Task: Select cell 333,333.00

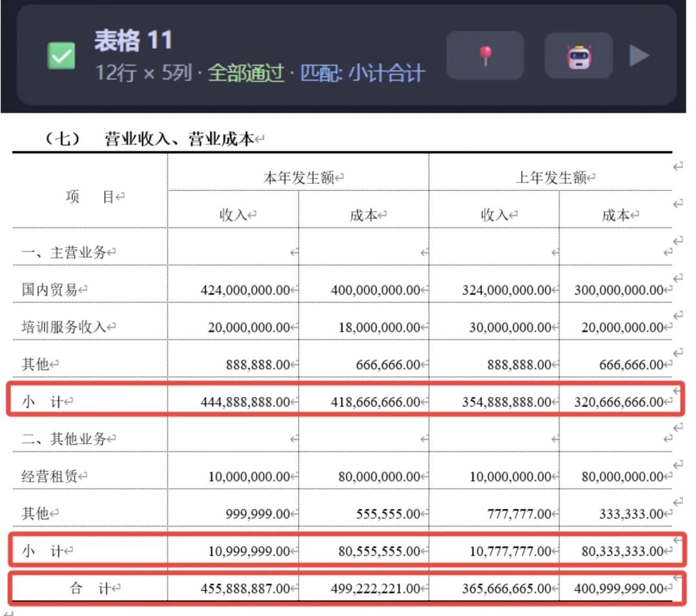Action: click(x=631, y=514)
